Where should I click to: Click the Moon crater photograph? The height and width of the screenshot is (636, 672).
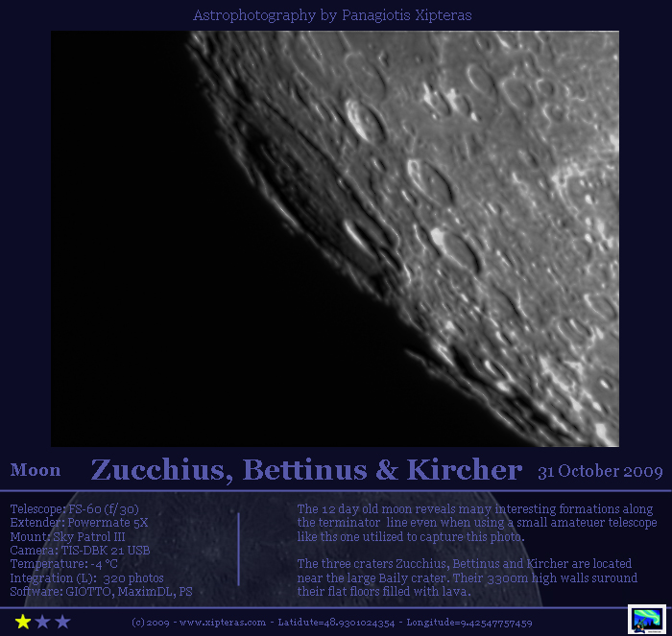[x=335, y=239]
